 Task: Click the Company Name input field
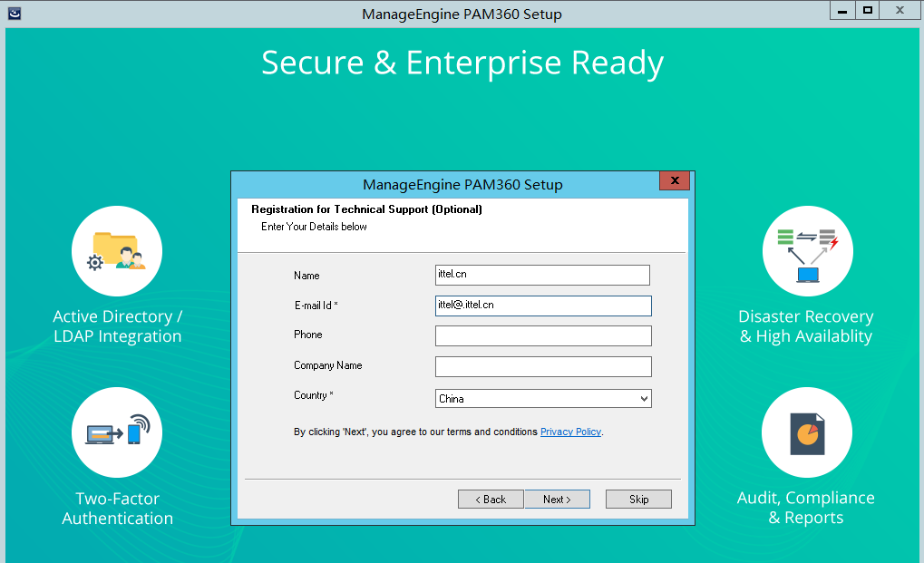coord(543,366)
